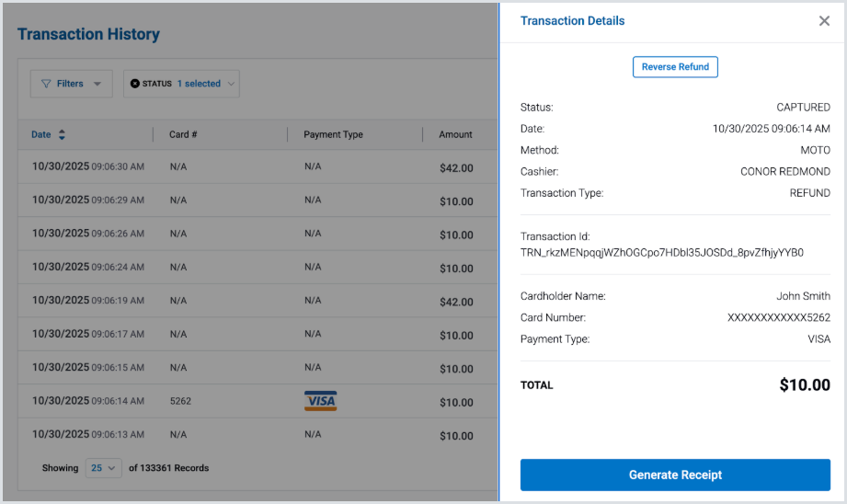Click Generate Receipt button

coord(675,475)
